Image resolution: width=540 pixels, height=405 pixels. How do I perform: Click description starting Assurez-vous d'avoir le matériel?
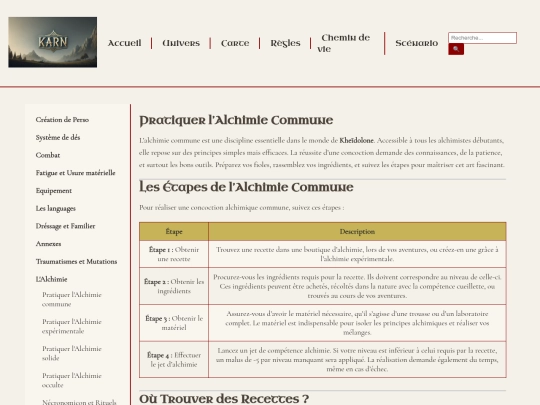click(x=357, y=323)
